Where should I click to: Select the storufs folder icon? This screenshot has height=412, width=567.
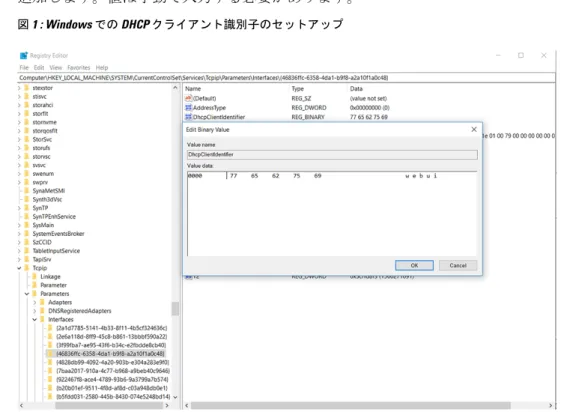point(27,148)
